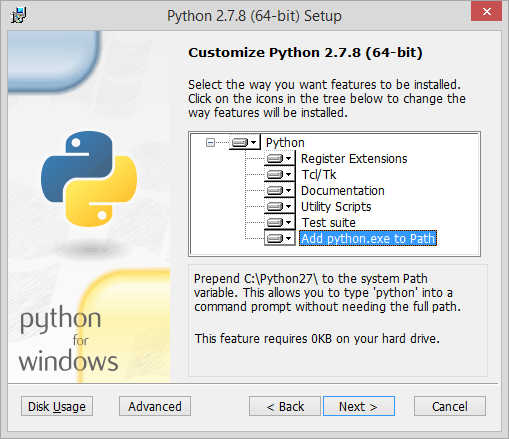Select the Utility Scripts feature
The height and width of the screenshot is (439, 509).
click(x=336, y=207)
